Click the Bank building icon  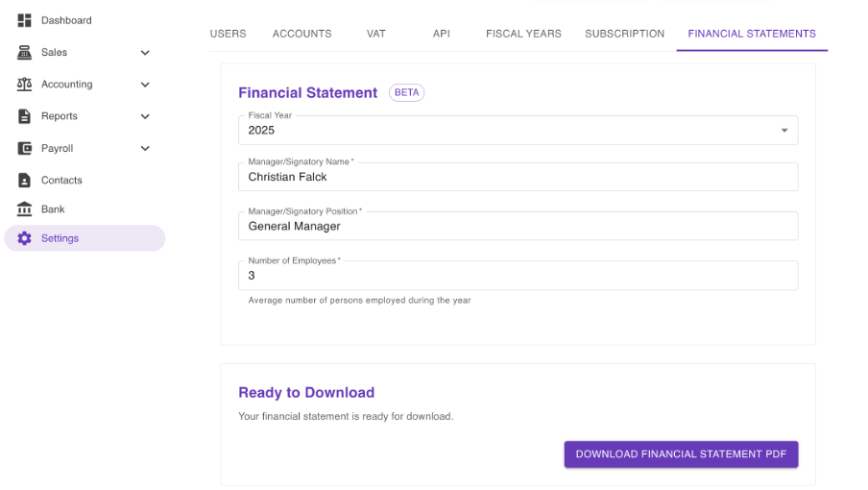(x=24, y=209)
